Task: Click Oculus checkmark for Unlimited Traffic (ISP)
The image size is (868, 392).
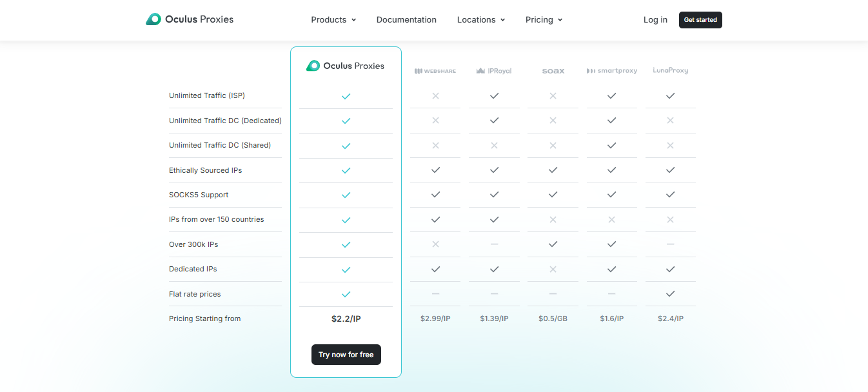Action: pyautogui.click(x=346, y=96)
